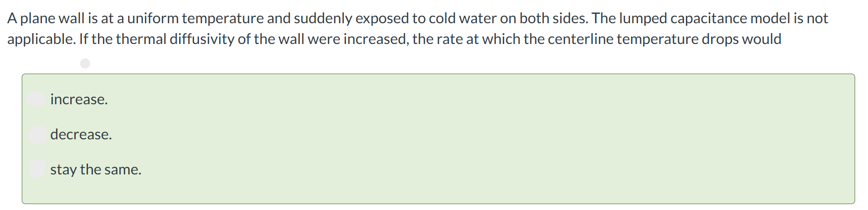
Task: Click the small gray dot under the question
Action: point(85,63)
